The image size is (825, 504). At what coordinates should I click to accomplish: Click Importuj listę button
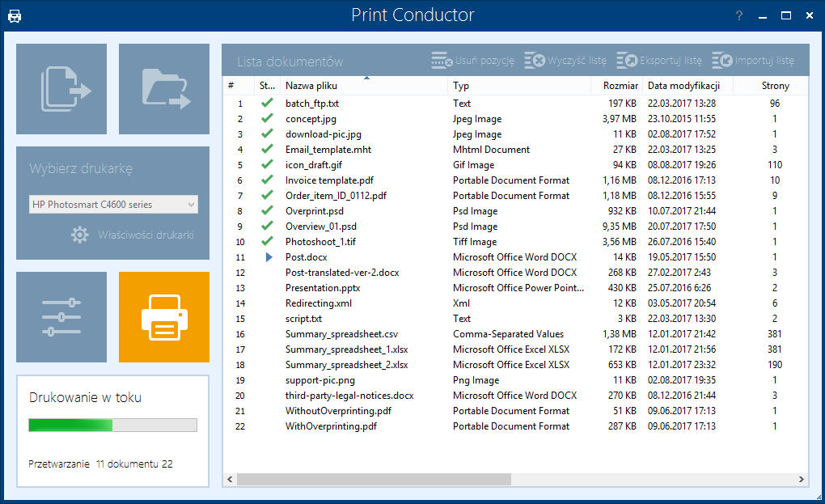click(753, 61)
